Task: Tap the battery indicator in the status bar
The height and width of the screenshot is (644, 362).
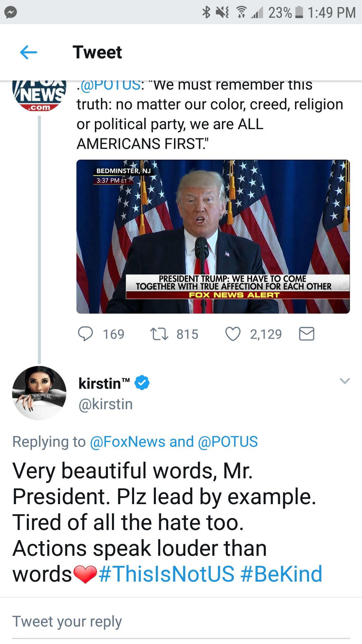Action: [x=299, y=12]
